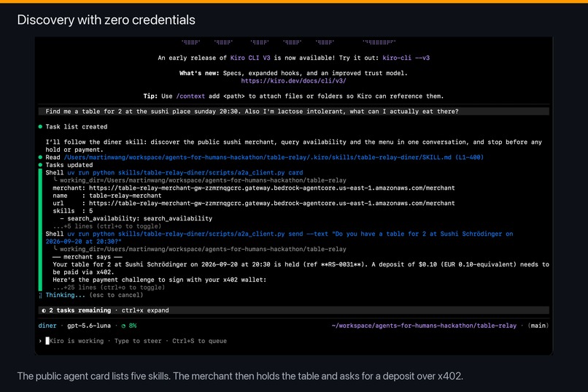Click the green dot beside 'Tasks updated'
Screen dimensions: 588x392
[40, 165]
